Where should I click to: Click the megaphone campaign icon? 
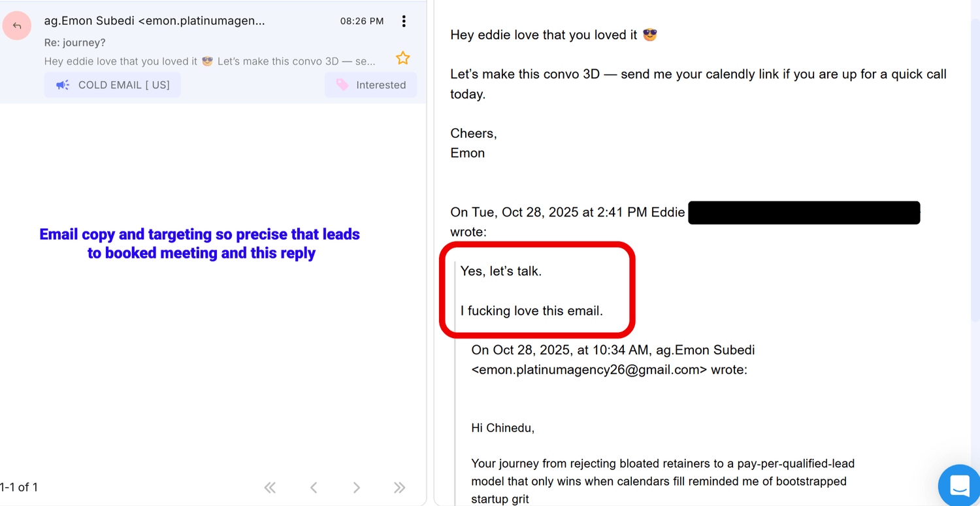tap(63, 85)
